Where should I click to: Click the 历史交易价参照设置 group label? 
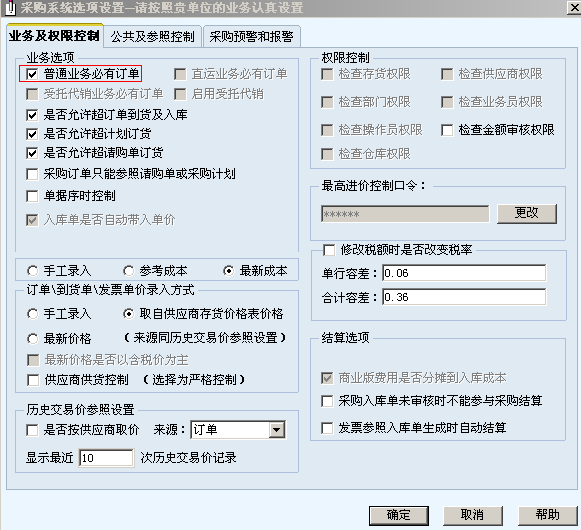(x=80, y=410)
